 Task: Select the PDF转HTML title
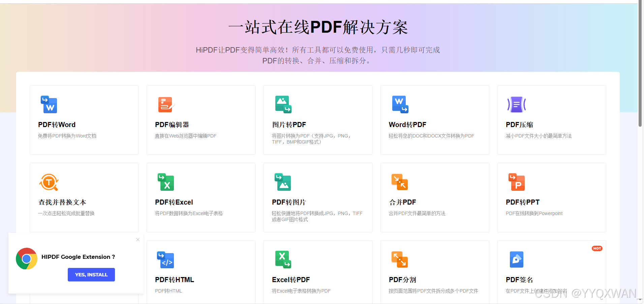(x=175, y=280)
